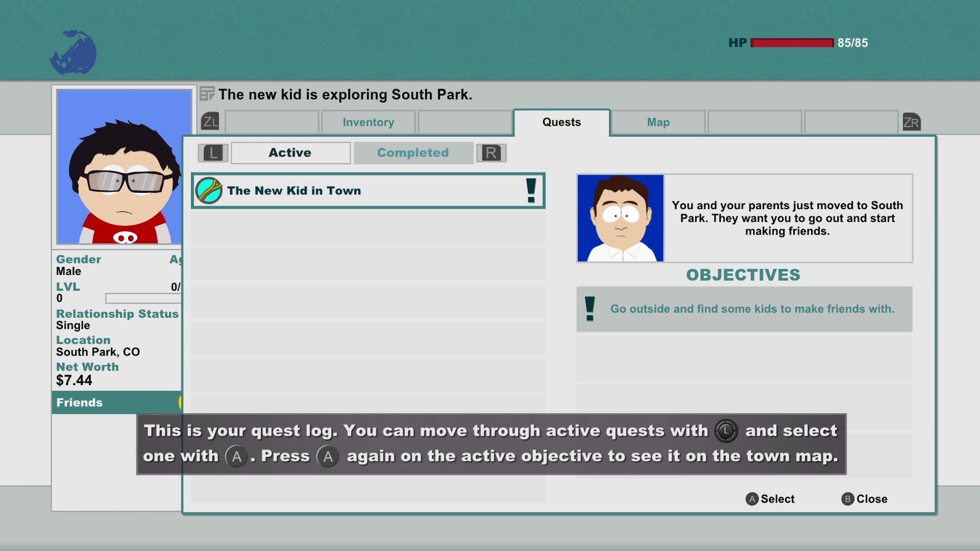This screenshot has width=980, height=551.
Task: Open the Inventory tab
Action: point(368,122)
